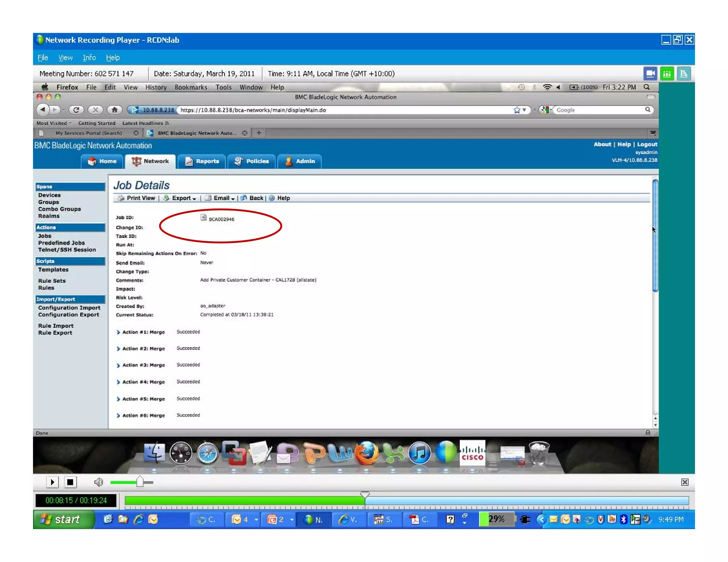This screenshot has width=728, height=562.
Task: Click the iTunes icon in the Dock
Action: pyautogui.click(x=419, y=453)
